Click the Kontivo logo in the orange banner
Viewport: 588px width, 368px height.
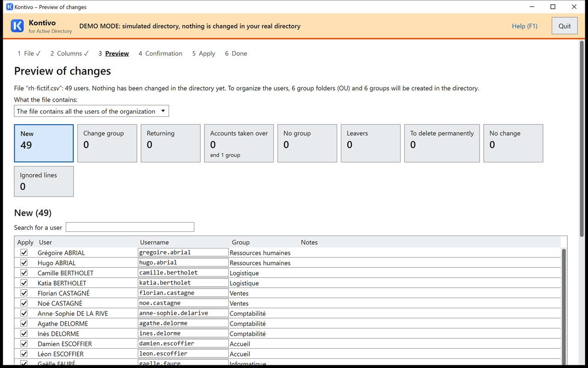[17, 26]
